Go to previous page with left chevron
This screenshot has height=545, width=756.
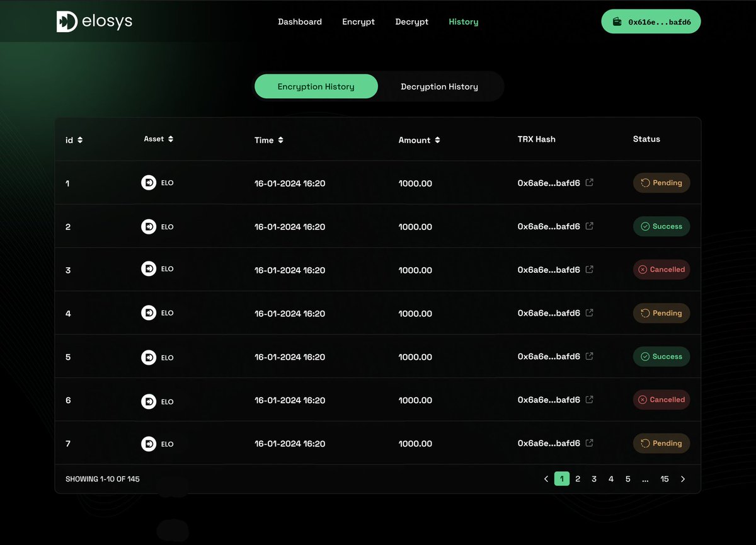tap(546, 479)
